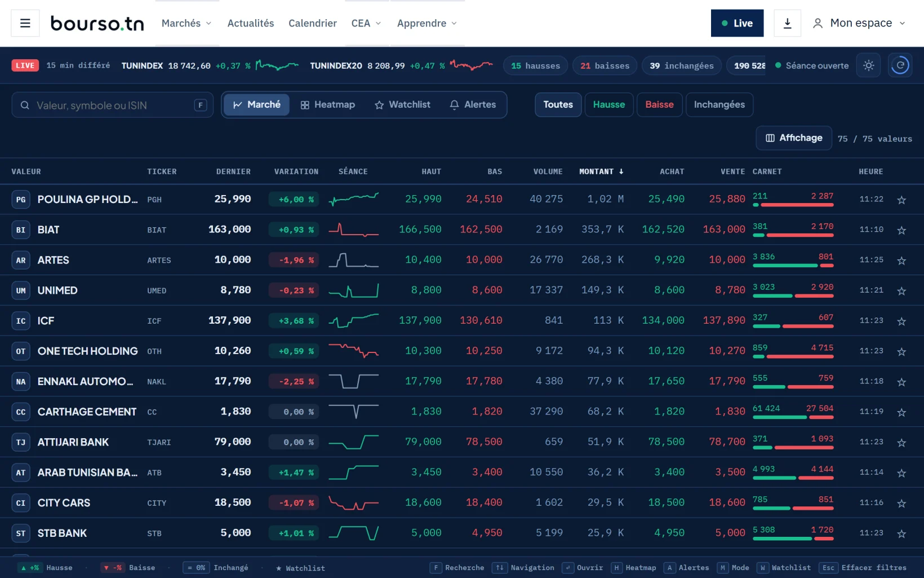Star POULINA GP HOLDING to watchlist
924x578 pixels.
tap(901, 200)
